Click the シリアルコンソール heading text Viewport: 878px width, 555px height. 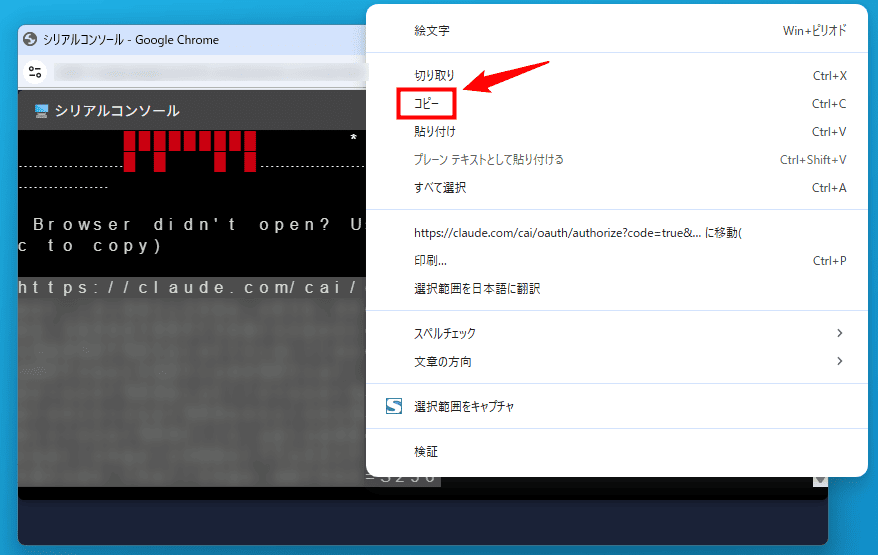117,111
